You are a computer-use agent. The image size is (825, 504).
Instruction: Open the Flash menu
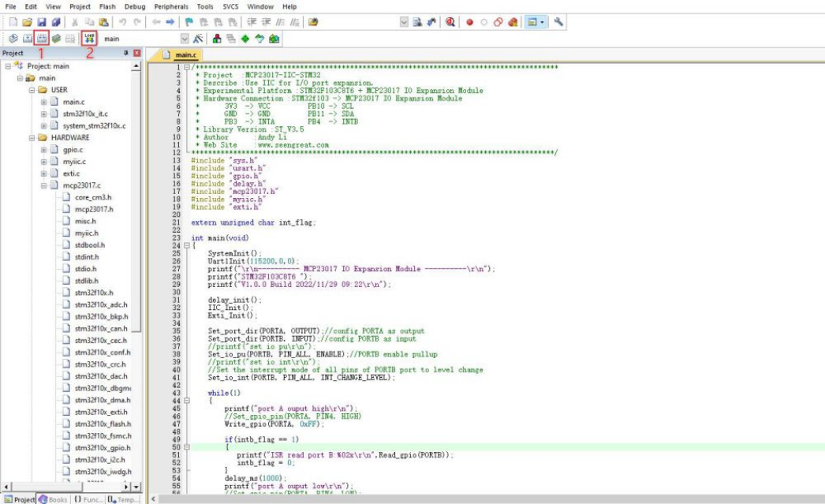pyautogui.click(x=108, y=6)
